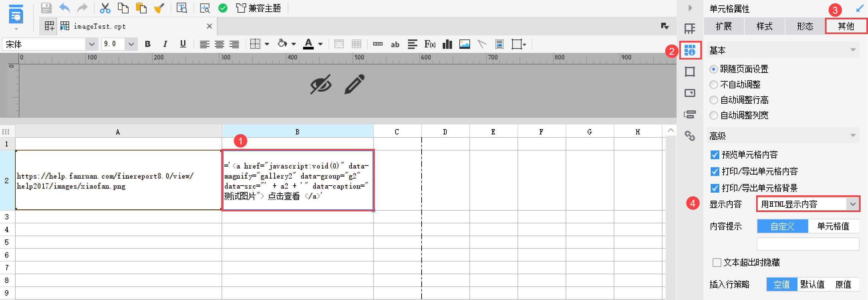
Task: Select the 不自动调整 radio option
Action: [713, 85]
